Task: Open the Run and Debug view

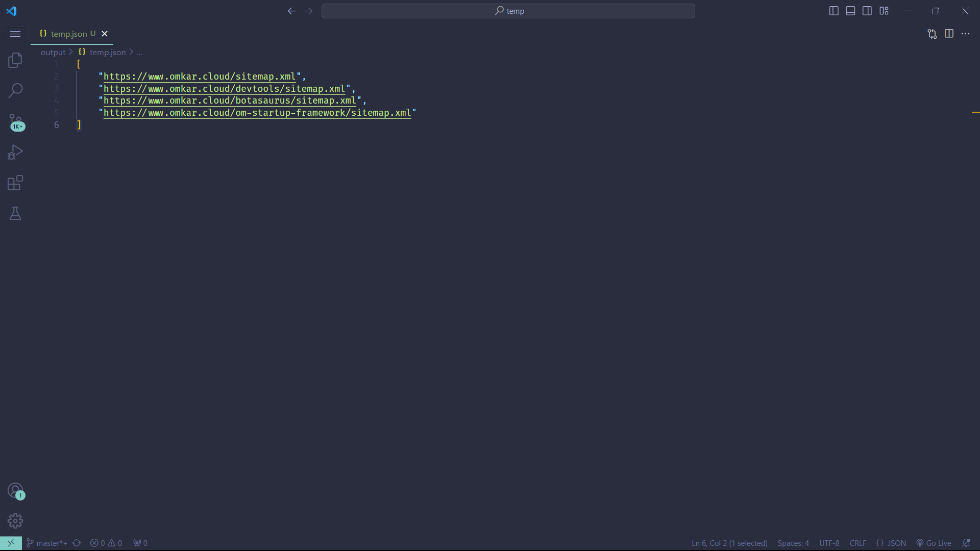Action: [x=15, y=152]
